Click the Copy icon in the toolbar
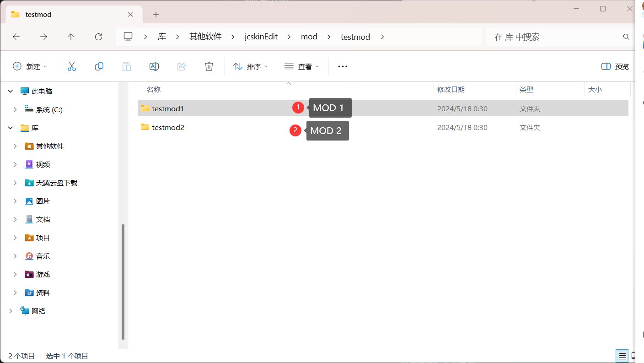The width and height of the screenshot is (644, 363). [99, 66]
